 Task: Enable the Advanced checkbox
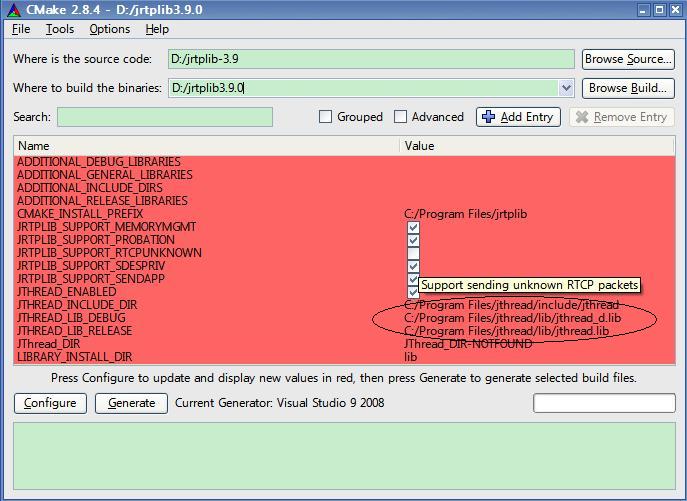(400, 117)
